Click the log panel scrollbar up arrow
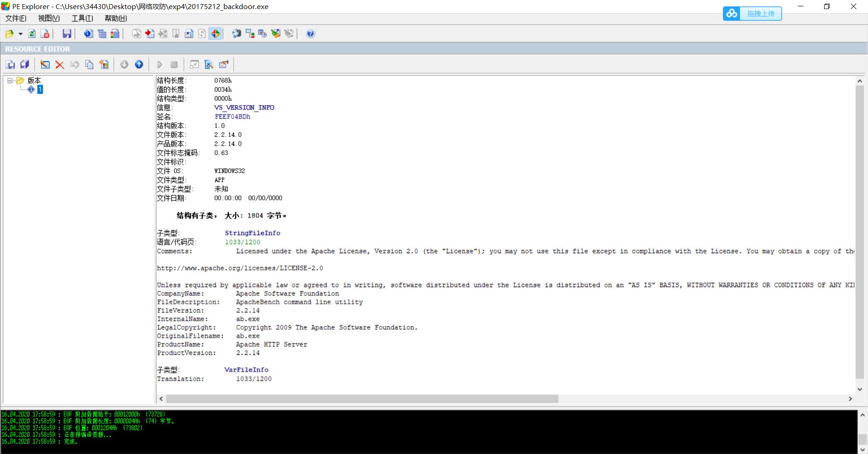Screen dimensions: 868x454 pos(863,415)
